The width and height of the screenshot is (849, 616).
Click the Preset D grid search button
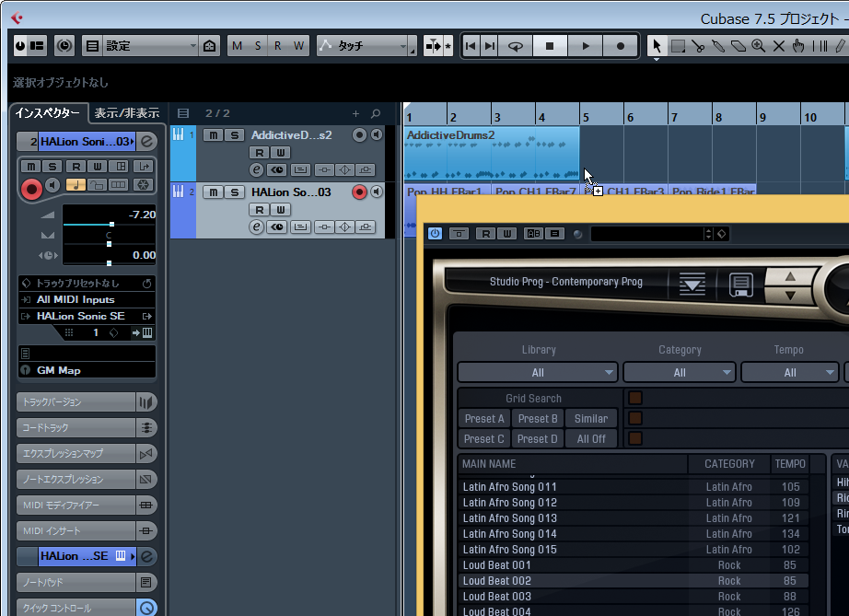[x=538, y=439]
